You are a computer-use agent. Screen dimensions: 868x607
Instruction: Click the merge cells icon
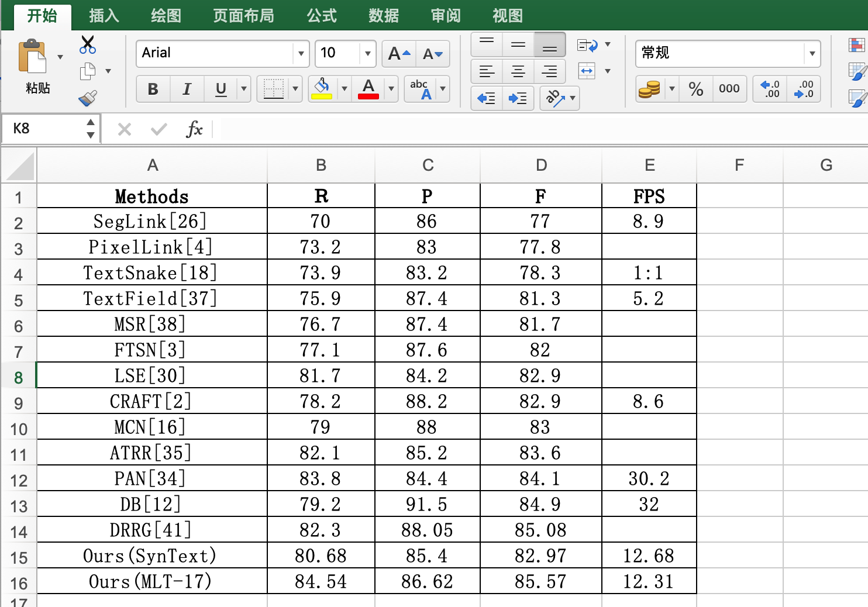click(x=587, y=71)
